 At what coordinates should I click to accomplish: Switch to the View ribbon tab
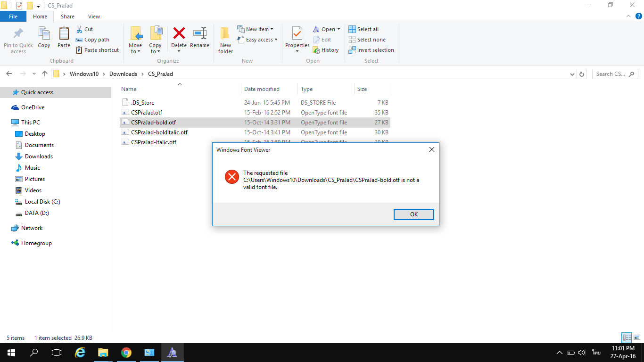[x=94, y=16]
